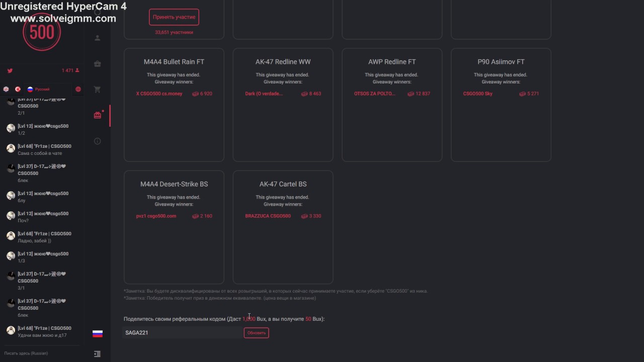Click avatar beside the 'Сама с собой в чате' message

point(11,149)
